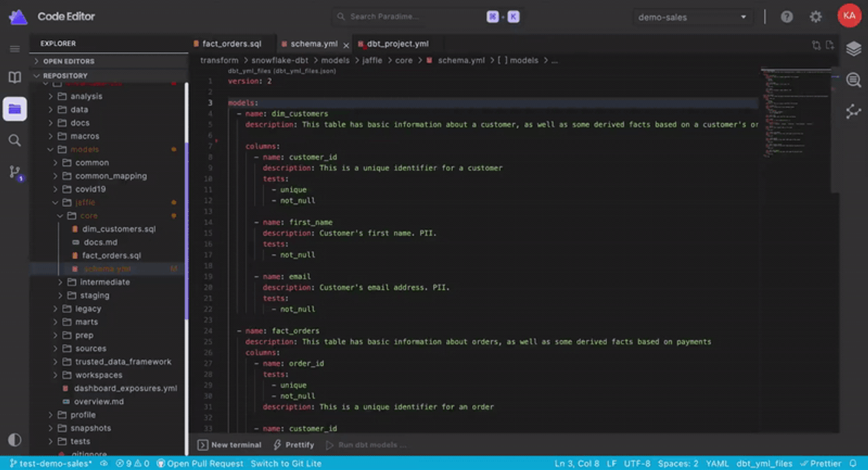Close the schema.yml tab
The height and width of the screenshot is (470, 868).
[x=346, y=45]
